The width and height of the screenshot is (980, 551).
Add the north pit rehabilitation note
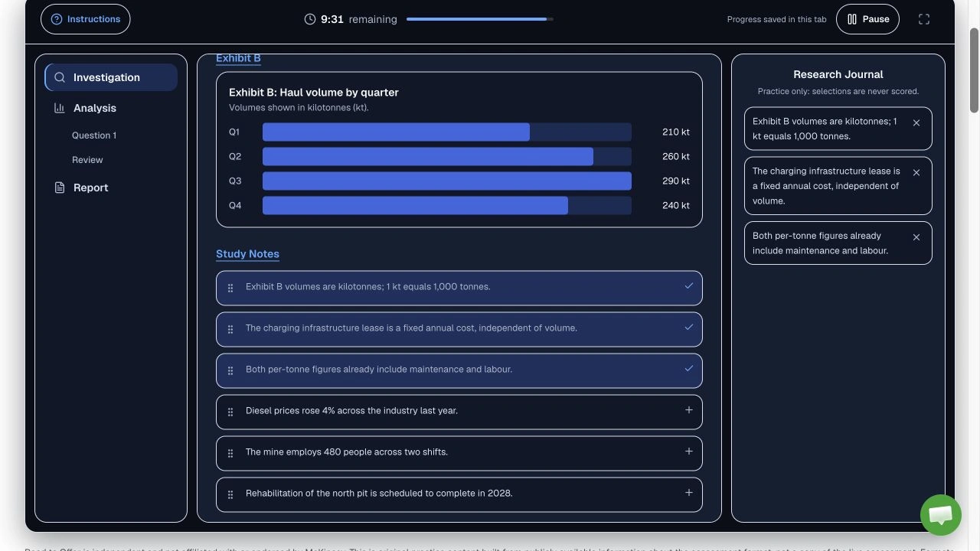(688, 493)
